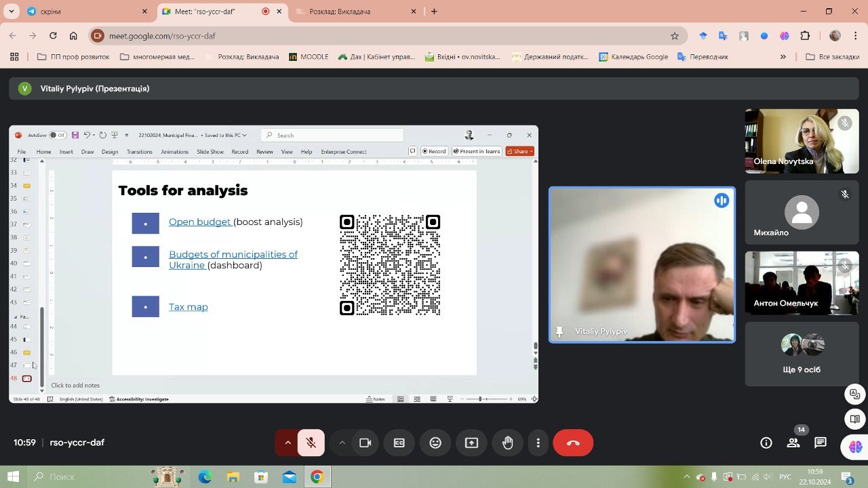Click the Google Translate extension in the toolbar
Viewport: 868px width, 488px height.
point(723,36)
